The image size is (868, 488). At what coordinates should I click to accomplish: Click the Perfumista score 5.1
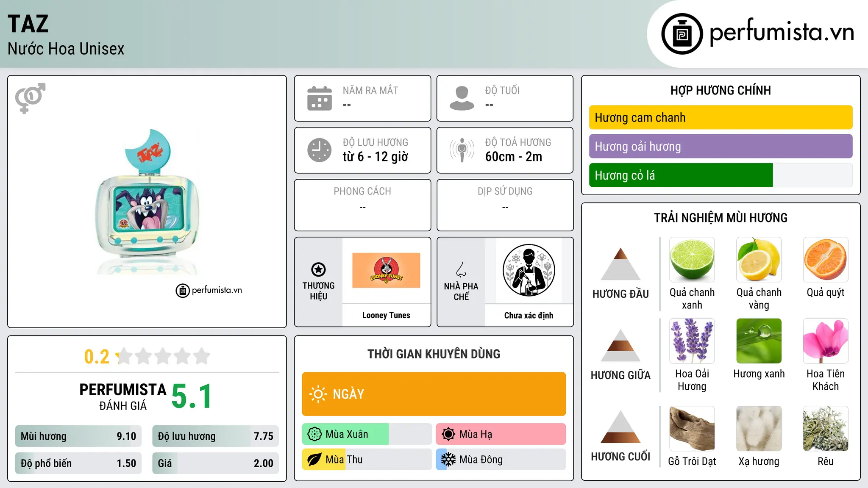pos(192,396)
